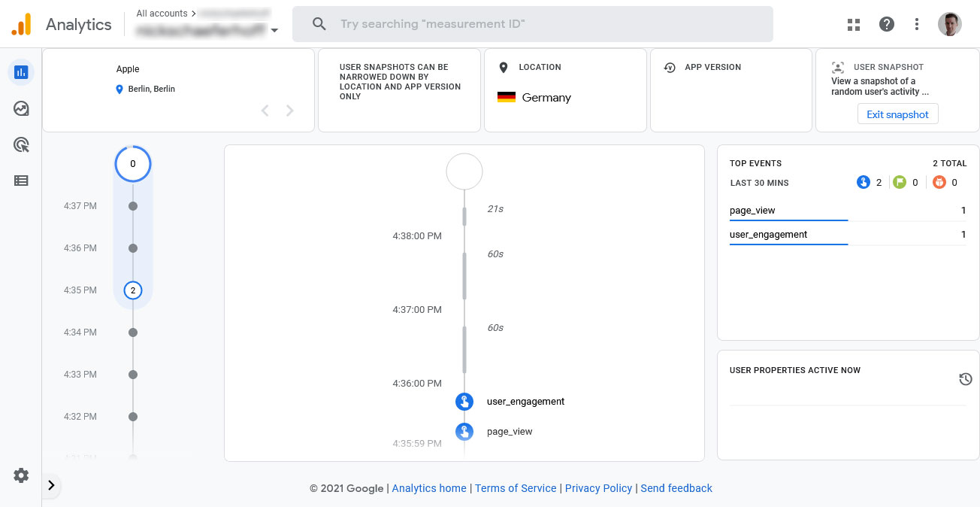Click the Germany flag icon
Screen dimensions: 980x507
pos(506,97)
